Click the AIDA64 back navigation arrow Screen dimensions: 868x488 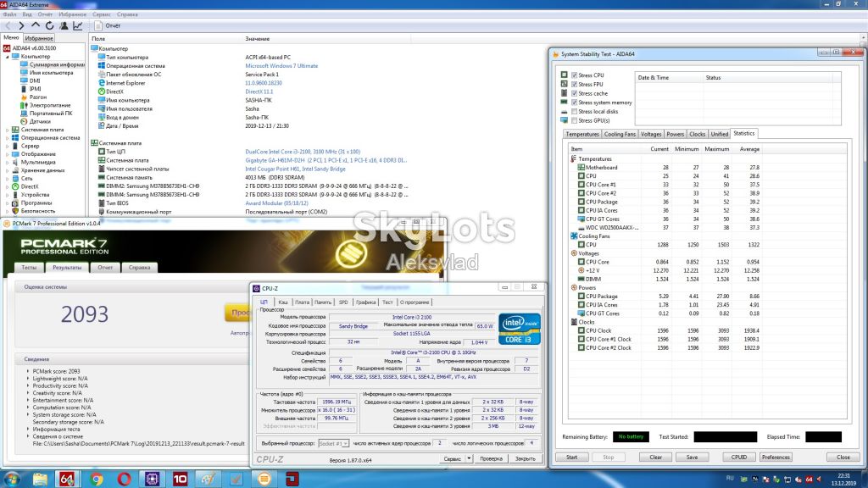(8, 25)
